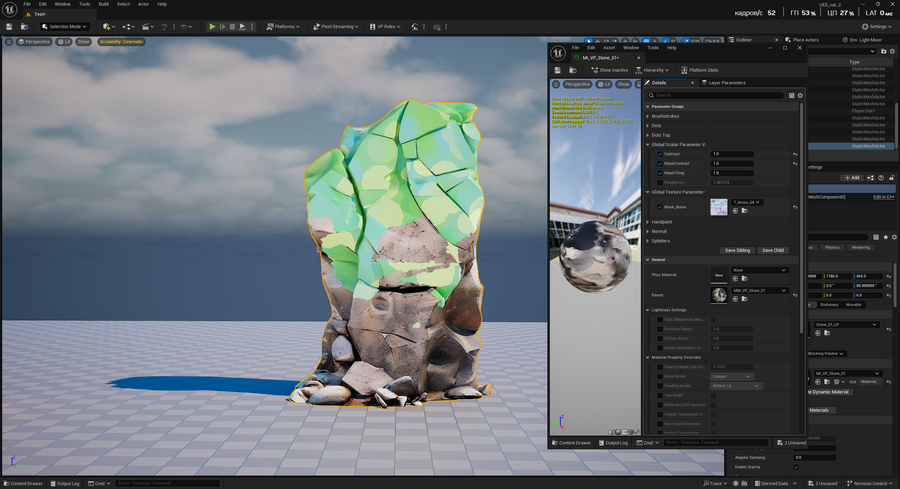Click the Mask_Noise texture thumbnail
Screen dimensions: 900x489
pos(718,207)
